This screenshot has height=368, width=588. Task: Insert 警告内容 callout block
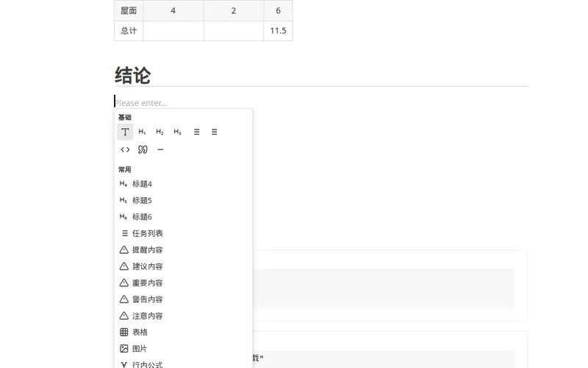pyautogui.click(x=183, y=300)
